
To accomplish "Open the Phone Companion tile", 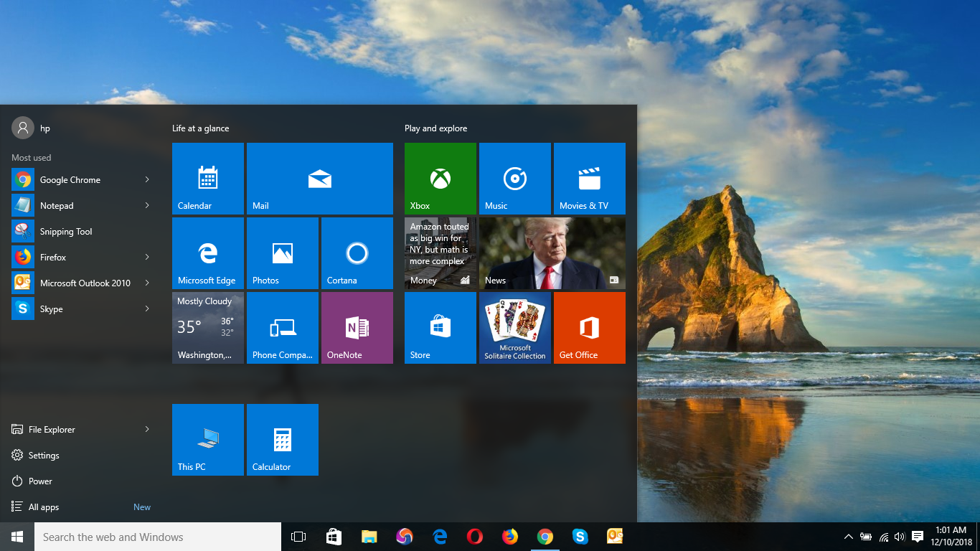I will 283,328.
